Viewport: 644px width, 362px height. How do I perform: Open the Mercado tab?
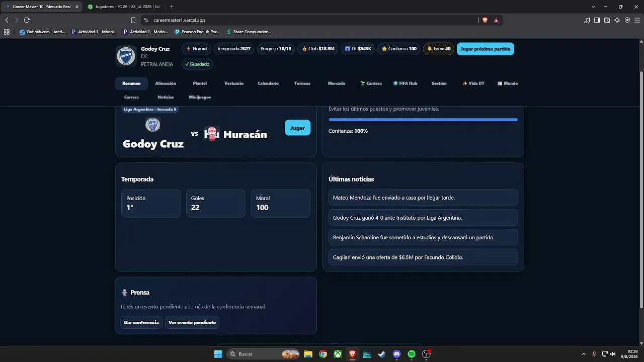[x=337, y=83]
